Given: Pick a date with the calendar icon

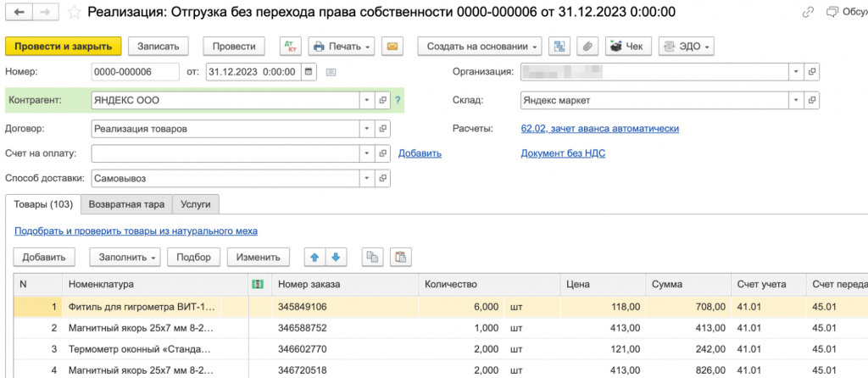Looking at the screenshot, I should [309, 72].
